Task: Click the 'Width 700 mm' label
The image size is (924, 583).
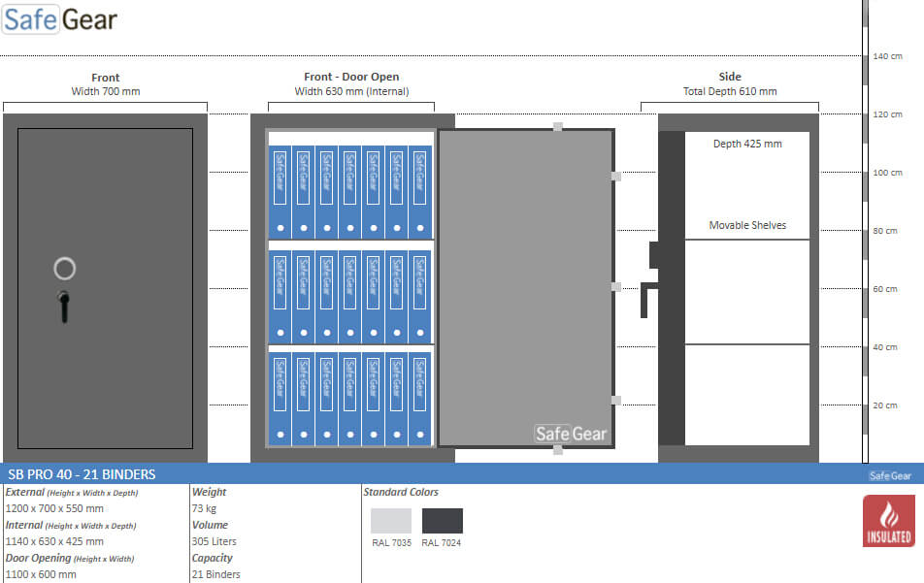Action: pyautogui.click(x=106, y=91)
